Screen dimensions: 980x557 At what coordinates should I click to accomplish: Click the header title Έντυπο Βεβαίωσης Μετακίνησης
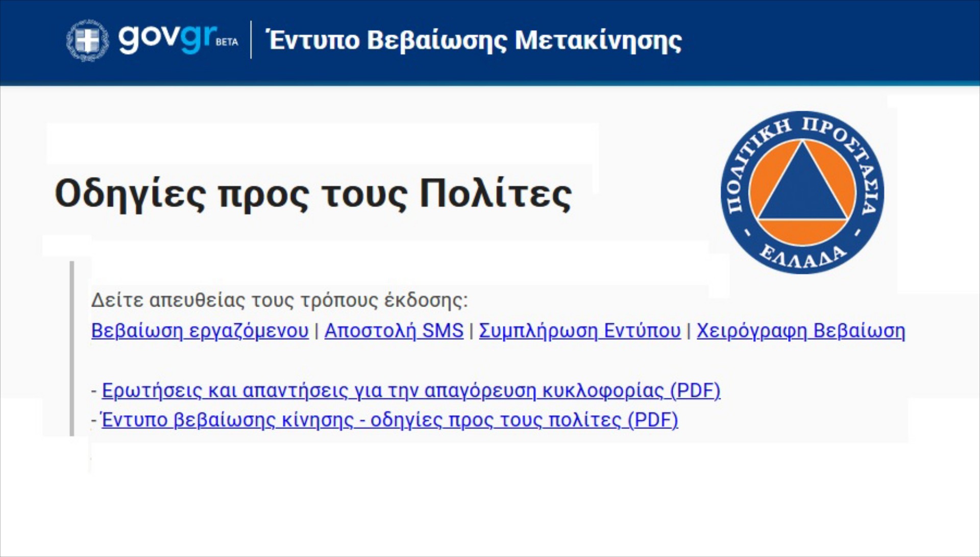click(x=475, y=40)
